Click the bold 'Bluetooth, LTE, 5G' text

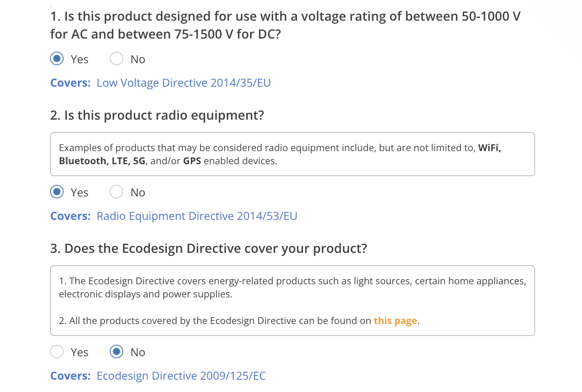pos(102,161)
